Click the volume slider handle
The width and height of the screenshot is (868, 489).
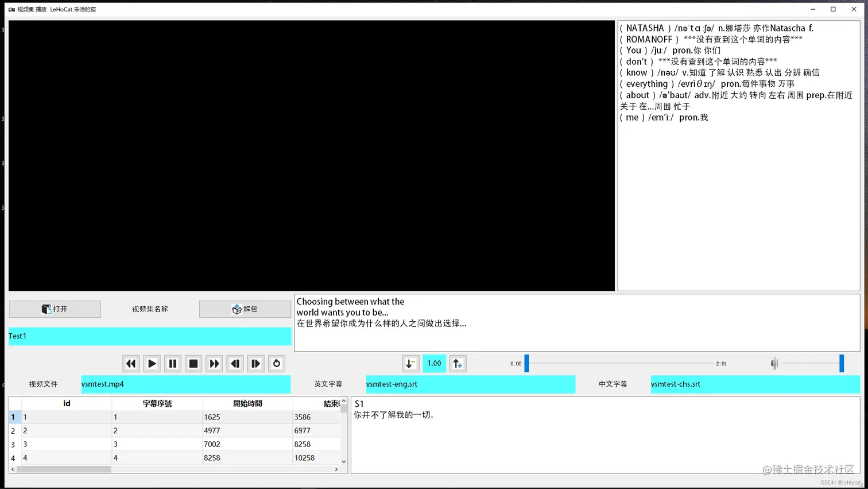point(842,363)
